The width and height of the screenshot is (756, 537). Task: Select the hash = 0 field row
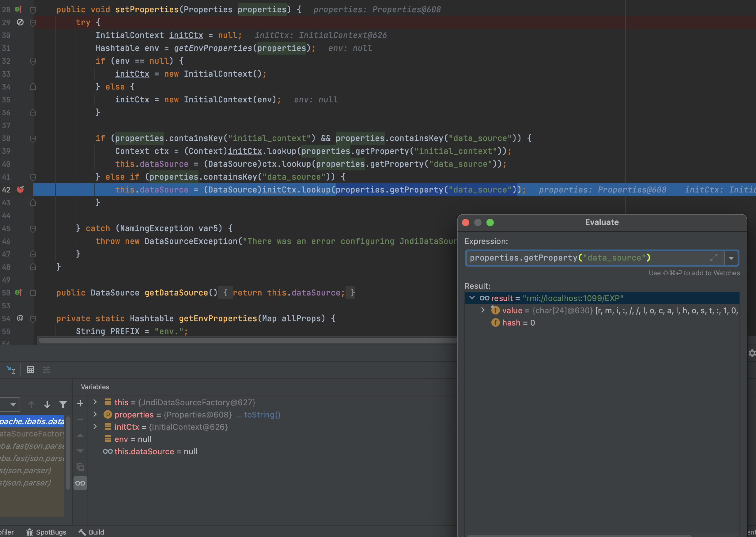602,323
